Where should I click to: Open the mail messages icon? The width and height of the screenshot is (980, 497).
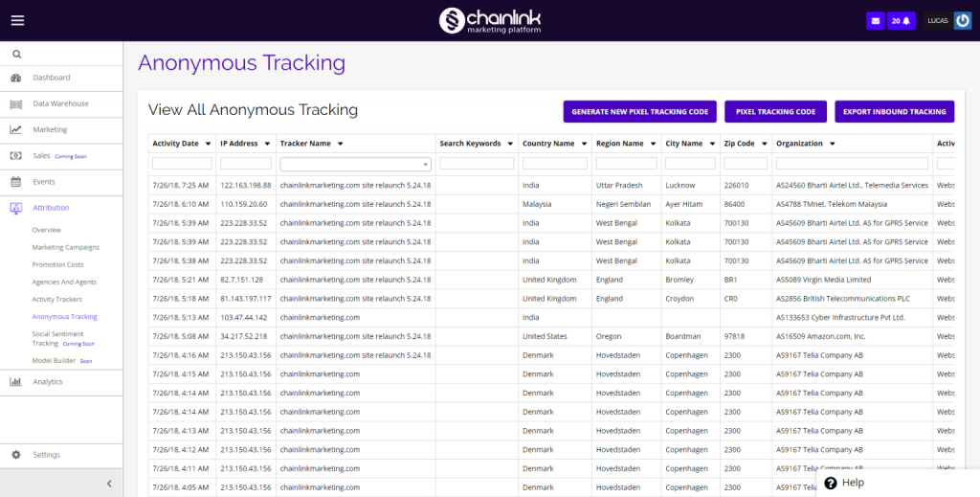click(x=875, y=21)
